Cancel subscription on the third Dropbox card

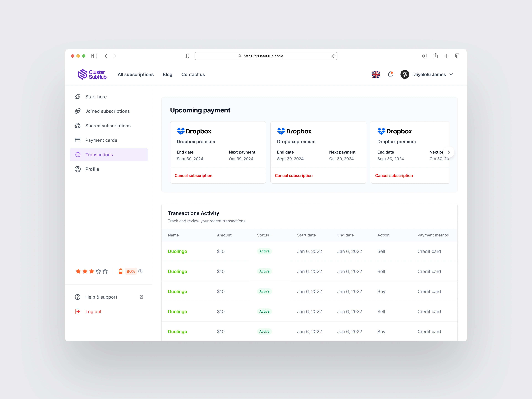[x=394, y=176]
